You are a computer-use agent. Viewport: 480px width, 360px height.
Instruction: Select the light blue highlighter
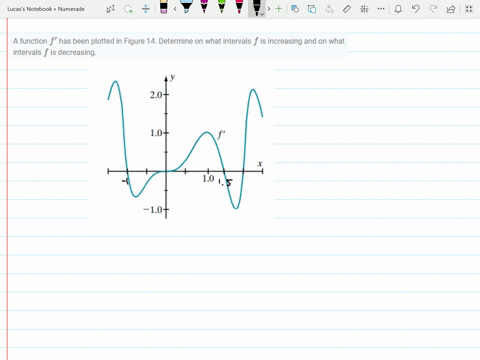click(x=187, y=7)
